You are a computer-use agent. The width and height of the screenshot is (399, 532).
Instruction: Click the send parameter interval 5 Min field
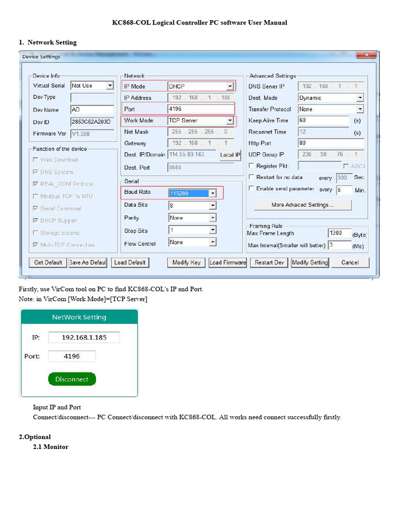tap(344, 190)
